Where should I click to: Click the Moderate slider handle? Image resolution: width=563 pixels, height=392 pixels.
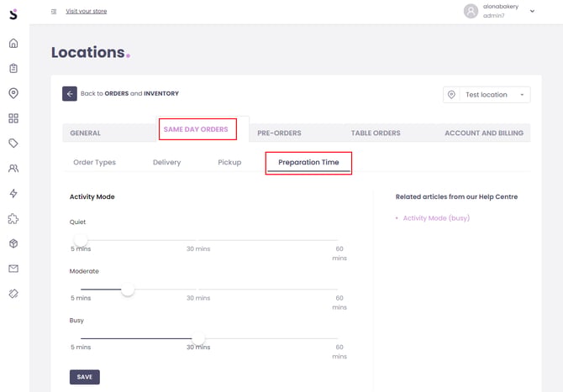[x=128, y=289]
